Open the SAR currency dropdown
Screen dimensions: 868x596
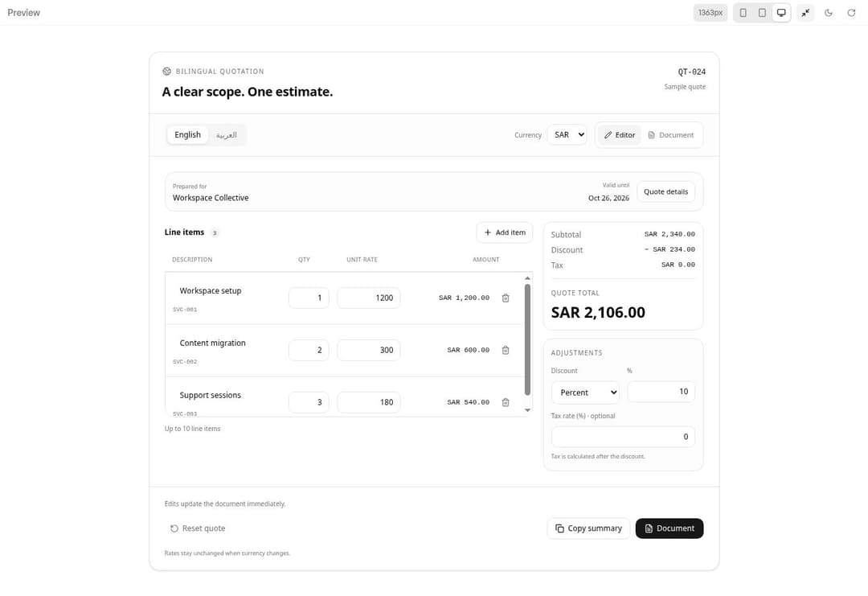pos(567,134)
